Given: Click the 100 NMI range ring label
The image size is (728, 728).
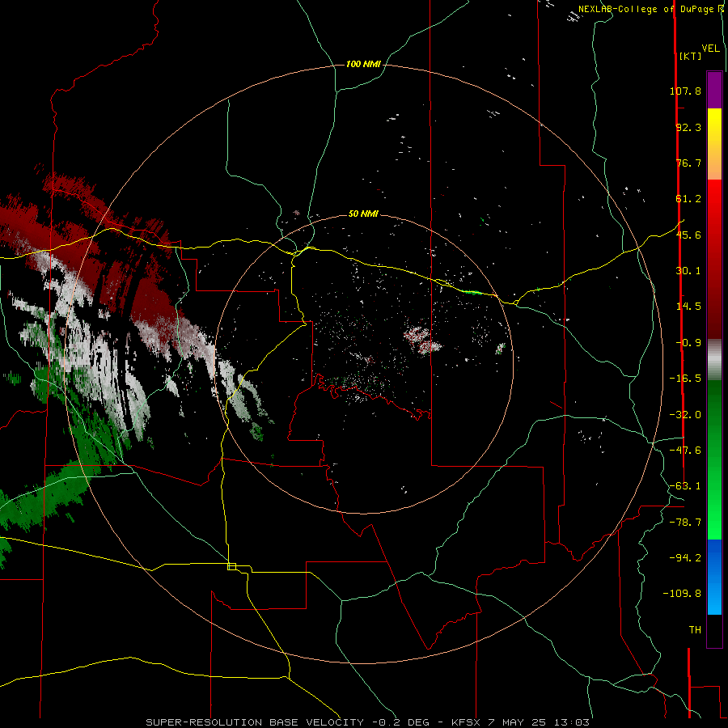Looking at the screenshot, I should (x=363, y=64).
